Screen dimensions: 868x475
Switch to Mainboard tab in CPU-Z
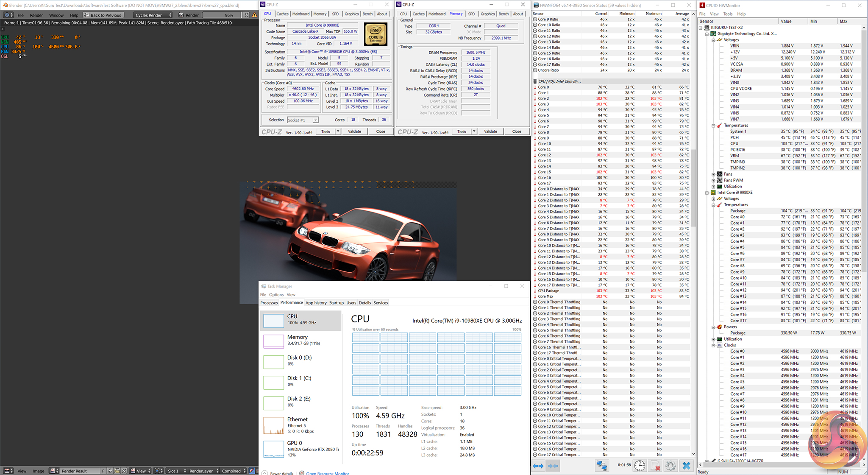300,14
